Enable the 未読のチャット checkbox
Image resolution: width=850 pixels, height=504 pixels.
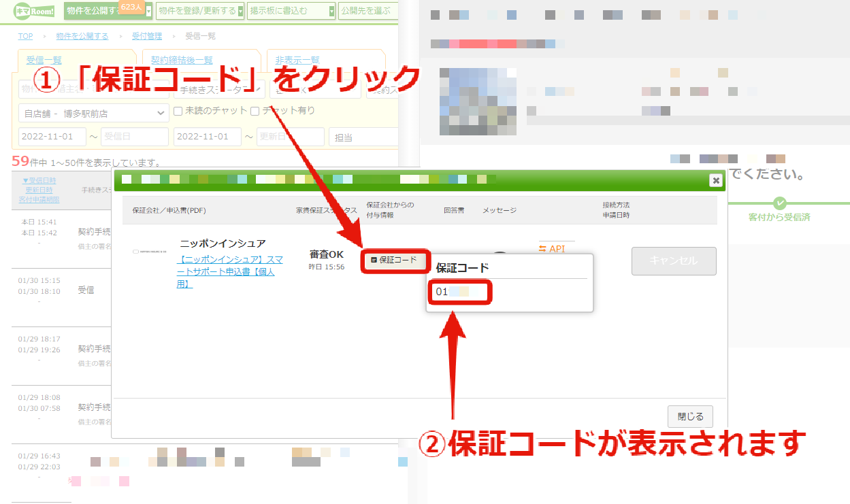pos(178,111)
